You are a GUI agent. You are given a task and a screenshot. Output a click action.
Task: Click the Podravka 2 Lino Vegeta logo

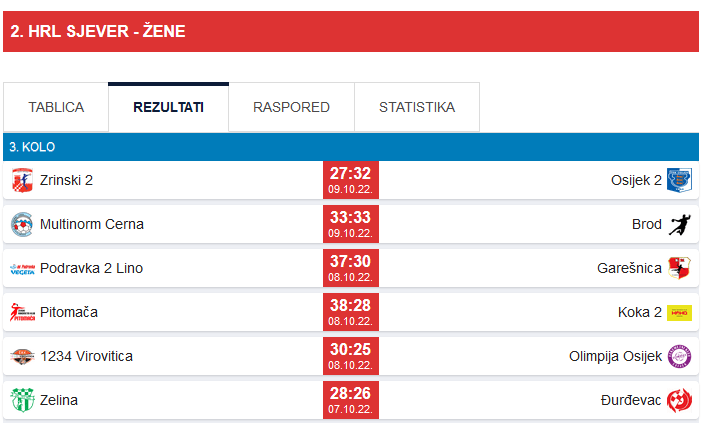pyautogui.click(x=22, y=268)
